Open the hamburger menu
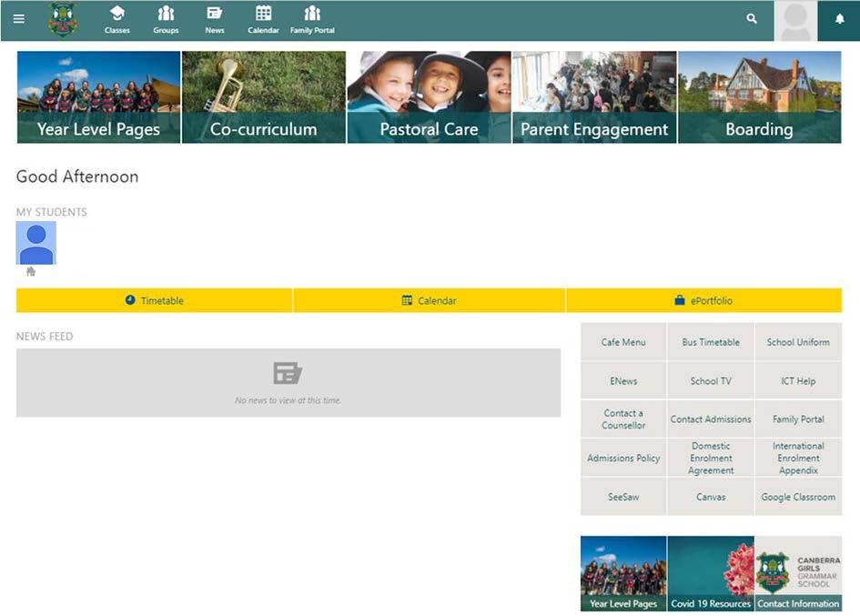The height and width of the screenshot is (616, 860). coord(18,19)
